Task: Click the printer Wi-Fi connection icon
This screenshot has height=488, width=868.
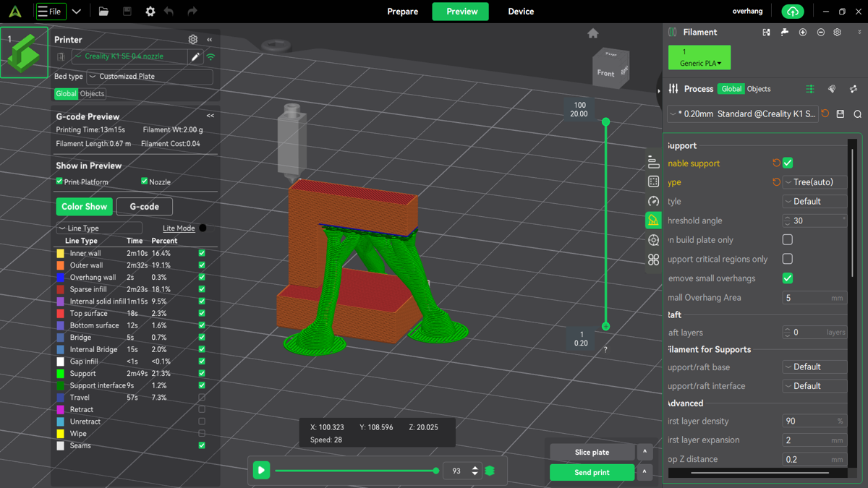Action: [x=211, y=56]
